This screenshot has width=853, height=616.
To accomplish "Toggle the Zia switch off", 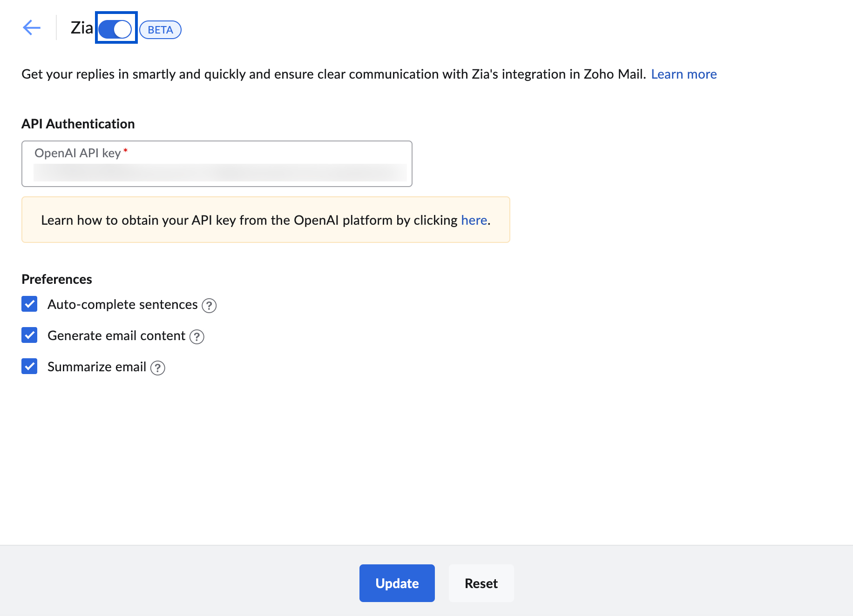I will pyautogui.click(x=115, y=29).
